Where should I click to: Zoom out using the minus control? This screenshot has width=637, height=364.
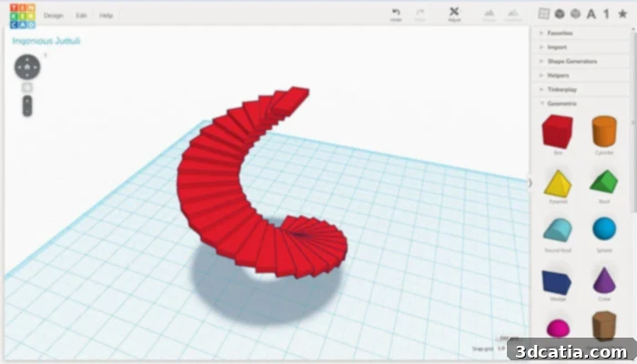(x=27, y=111)
